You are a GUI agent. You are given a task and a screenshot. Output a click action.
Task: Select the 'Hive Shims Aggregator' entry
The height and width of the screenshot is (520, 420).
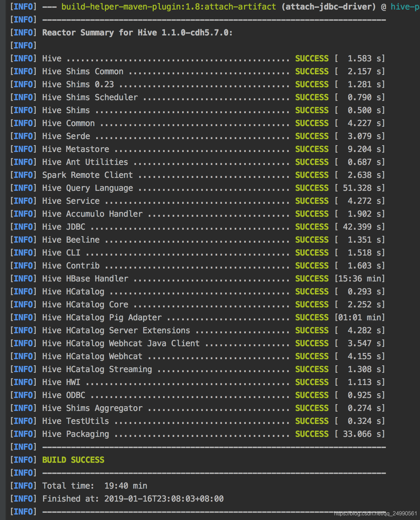[92, 408]
